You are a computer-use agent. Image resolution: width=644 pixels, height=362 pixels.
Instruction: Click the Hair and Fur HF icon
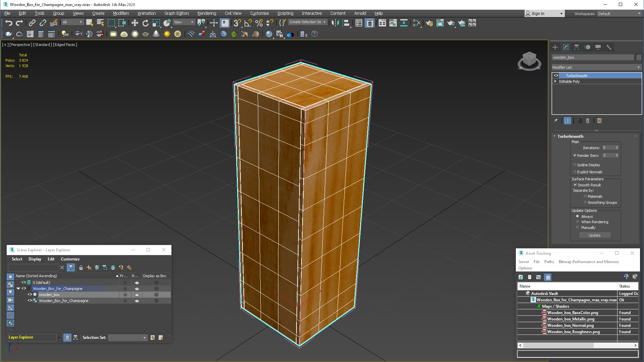[x=245, y=34]
